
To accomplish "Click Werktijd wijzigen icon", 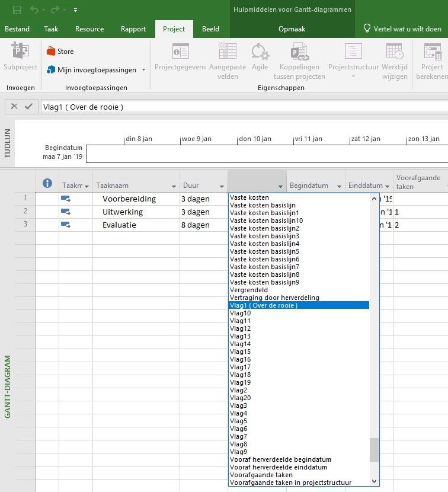I will pyautogui.click(x=395, y=51).
